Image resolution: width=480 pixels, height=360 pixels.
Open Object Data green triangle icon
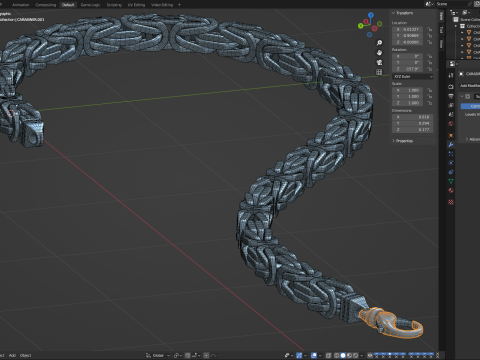451,181
